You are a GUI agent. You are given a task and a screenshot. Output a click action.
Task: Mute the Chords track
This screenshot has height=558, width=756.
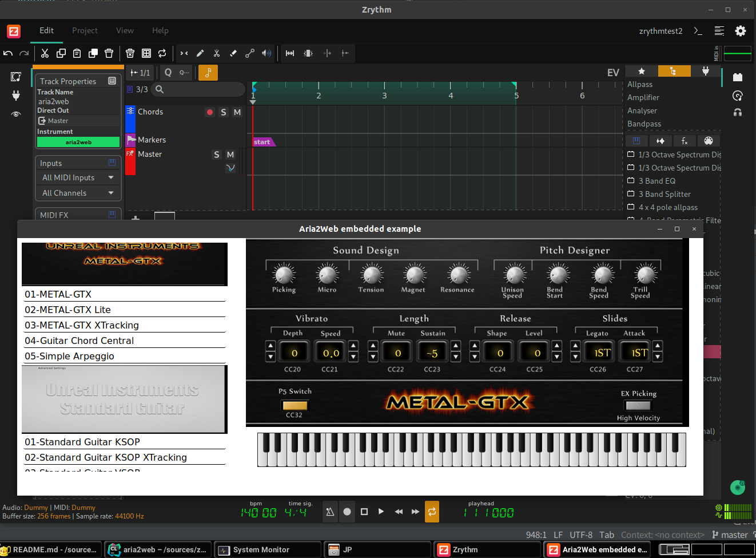(237, 112)
